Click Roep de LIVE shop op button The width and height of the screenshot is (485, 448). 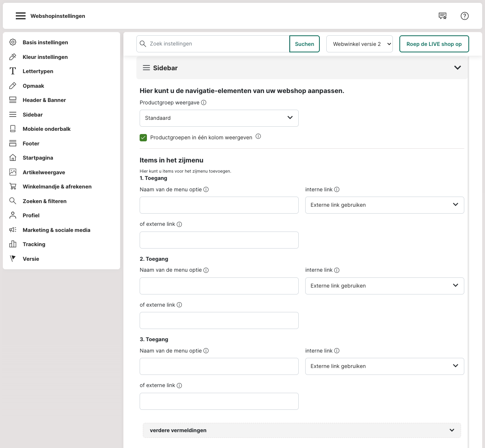point(434,44)
